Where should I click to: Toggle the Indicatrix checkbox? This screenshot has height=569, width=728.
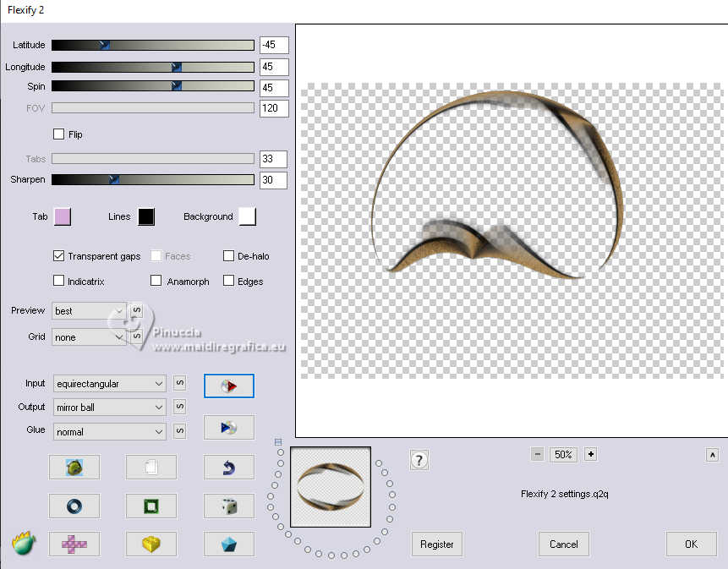(59, 281)
